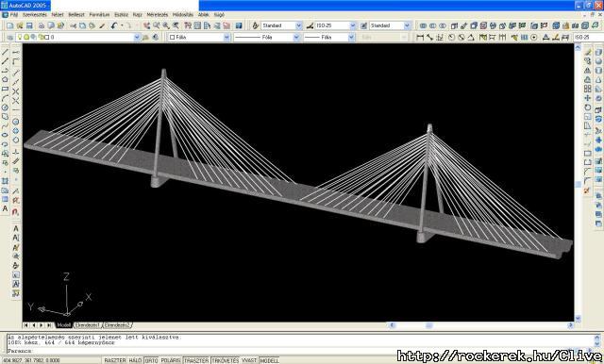Switch to the Elrendezés1 layout tab
This screenshot has height=364, width=604.
coord(88,325)
